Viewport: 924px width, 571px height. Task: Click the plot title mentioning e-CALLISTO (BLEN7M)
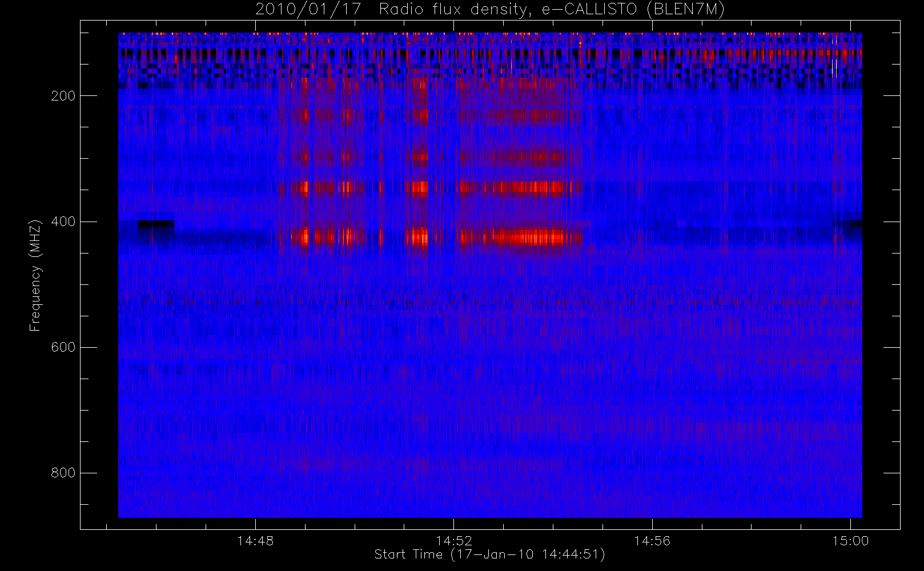coord(489,9)
